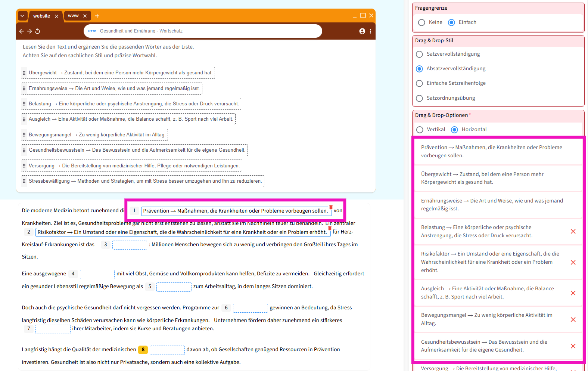588x371 pixels.
Task: Click the Stressbewältigung draggable word chip
Action: (142, 181)
